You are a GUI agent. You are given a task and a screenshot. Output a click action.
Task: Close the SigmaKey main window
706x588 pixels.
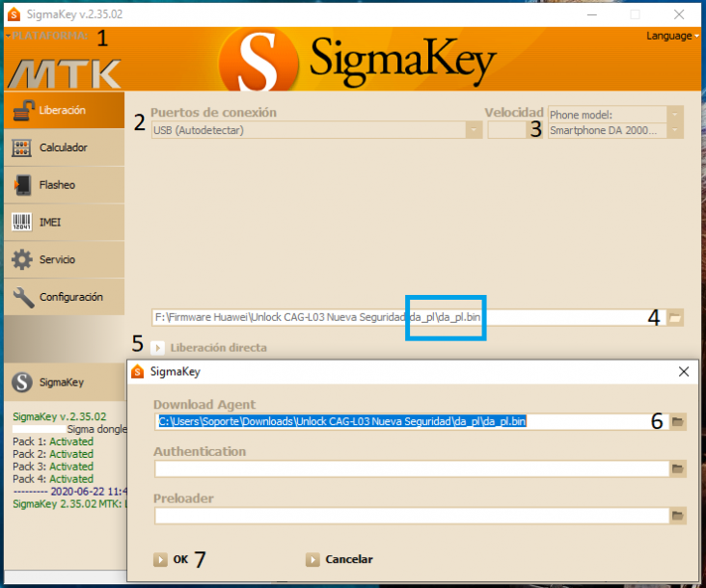click(679, 14)
